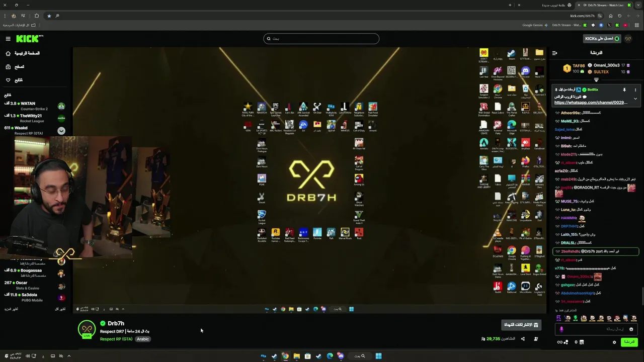Click the share icon below stream
The width and height of the screenshot is (644, 362).
click(523, 339)
